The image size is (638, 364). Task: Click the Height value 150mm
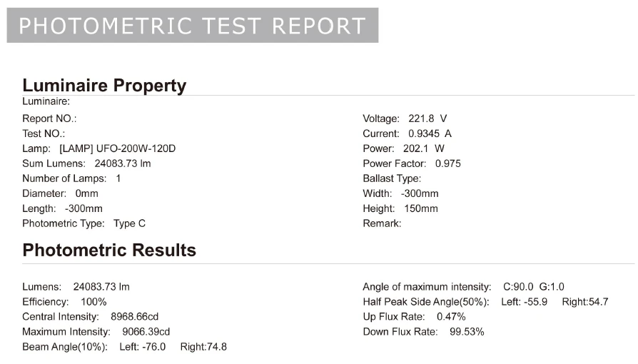click(x=421, y=208)
